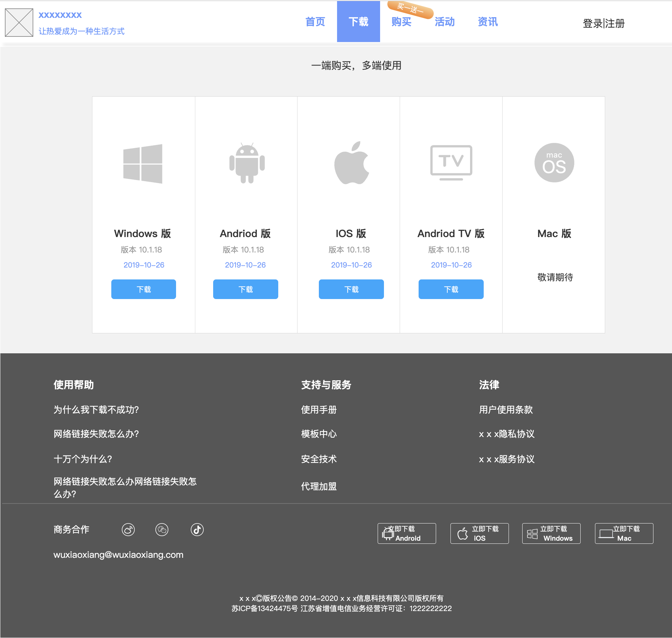This screenshot has height=638, width=672.
Task: Open the 资讯 nav tab
Action: coord(488,22)
